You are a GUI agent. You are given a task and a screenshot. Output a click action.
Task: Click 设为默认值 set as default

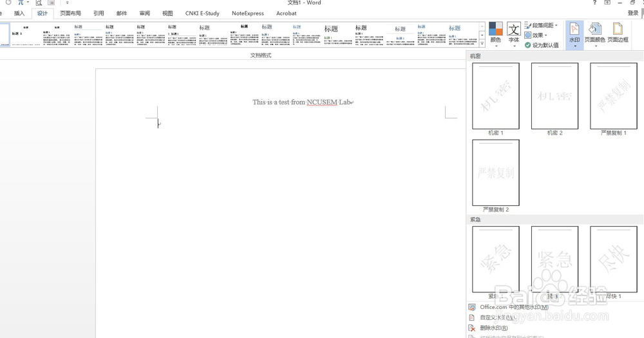[x=542, y=45]
